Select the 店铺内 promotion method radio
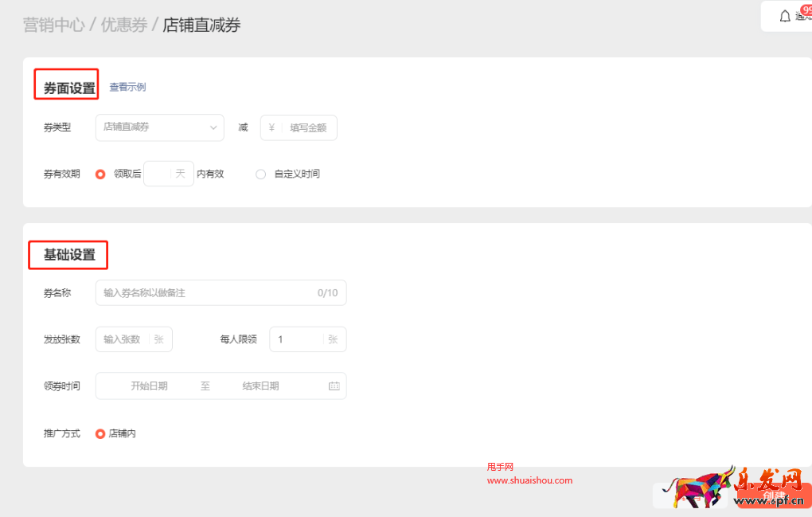812x517 pixels. click(x=100, y=433)
